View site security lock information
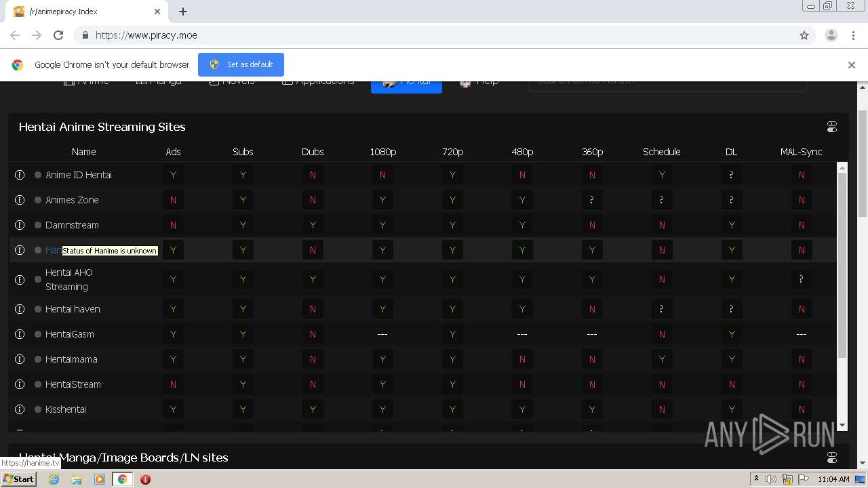 [85, 35]
